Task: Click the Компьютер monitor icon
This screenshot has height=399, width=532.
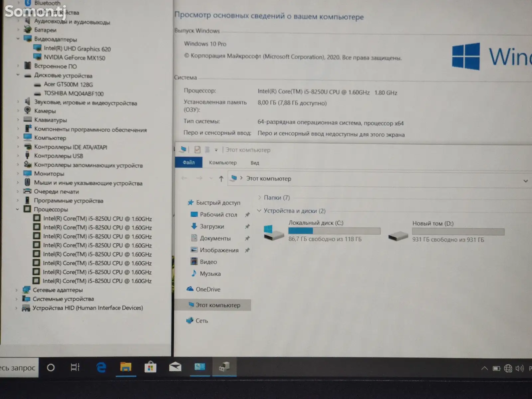Action: (x=28, y=137)
